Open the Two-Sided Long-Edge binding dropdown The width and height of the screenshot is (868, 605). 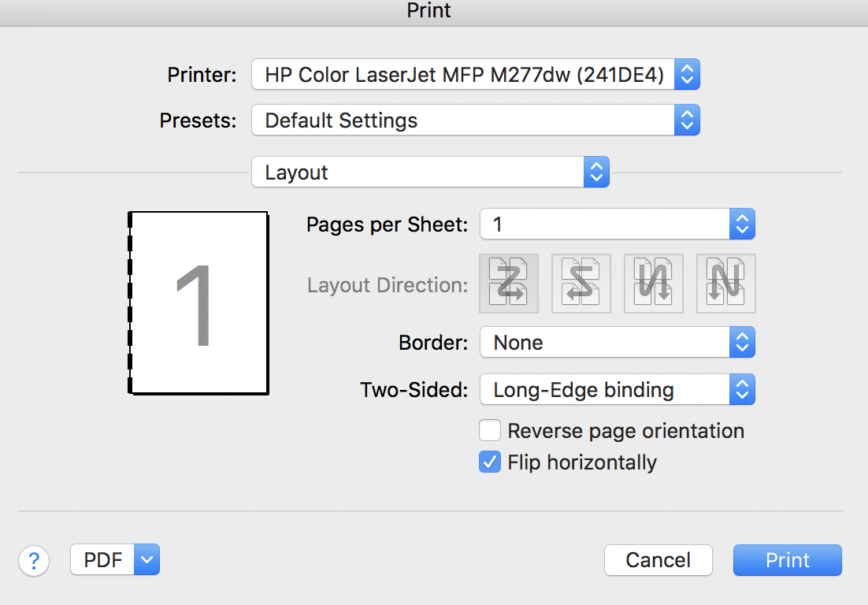coord(617,390)
